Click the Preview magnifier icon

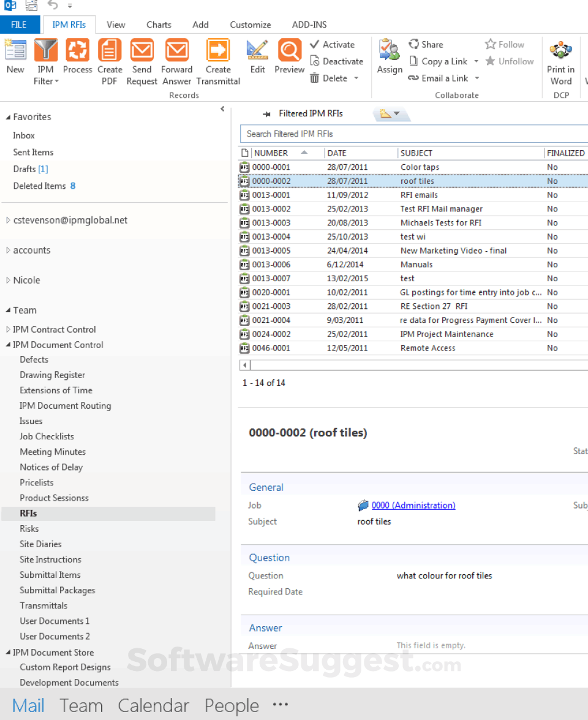pyautogui.click(x=290, y=50)
